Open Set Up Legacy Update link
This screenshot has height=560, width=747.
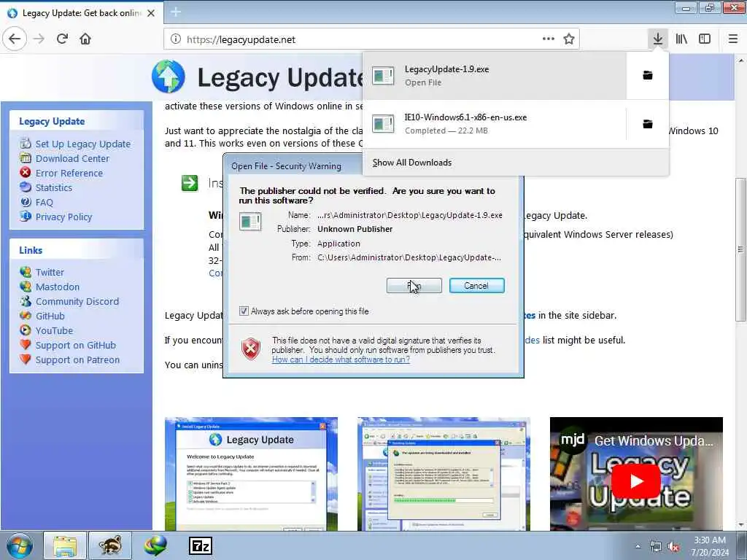click(x=83, y=144)
